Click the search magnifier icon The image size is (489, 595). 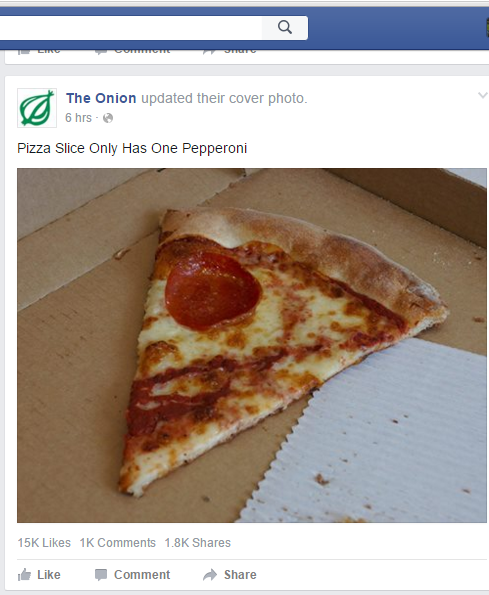pyautogui.click(x=285, y=27)
